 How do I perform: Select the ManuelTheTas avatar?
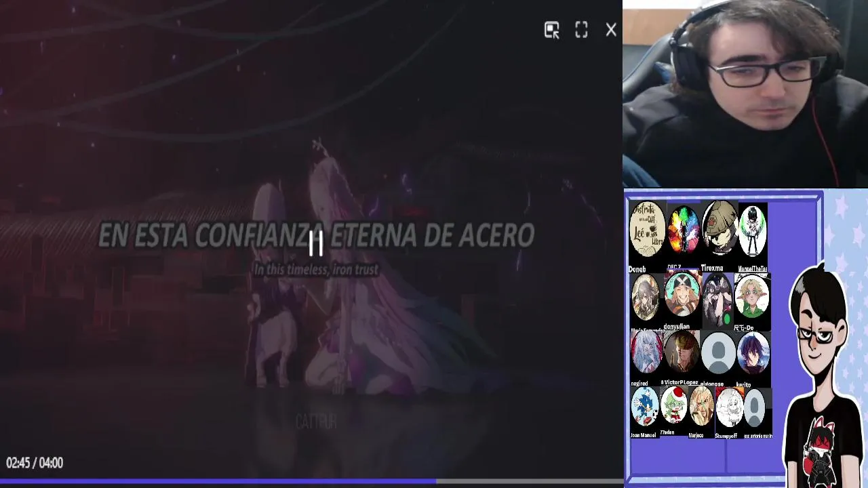tap(752, 232)
